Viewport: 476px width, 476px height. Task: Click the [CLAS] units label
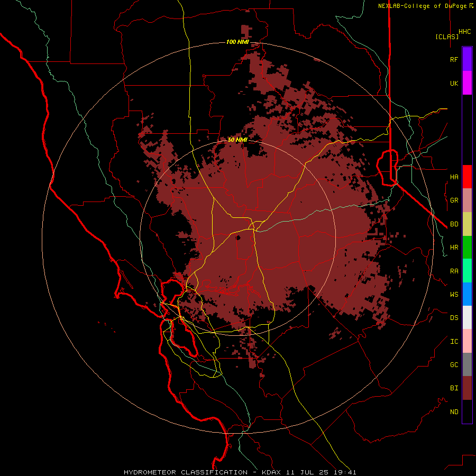click(447, 36)
